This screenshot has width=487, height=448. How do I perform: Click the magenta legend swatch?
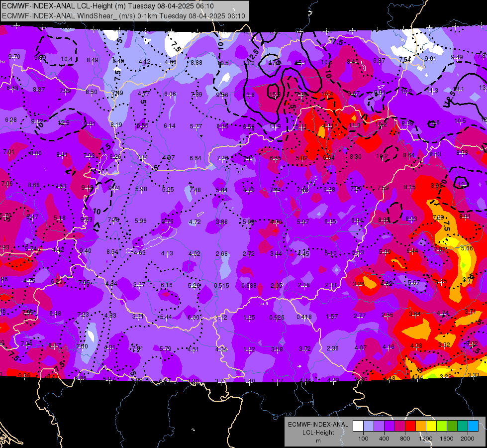(400, 426)
